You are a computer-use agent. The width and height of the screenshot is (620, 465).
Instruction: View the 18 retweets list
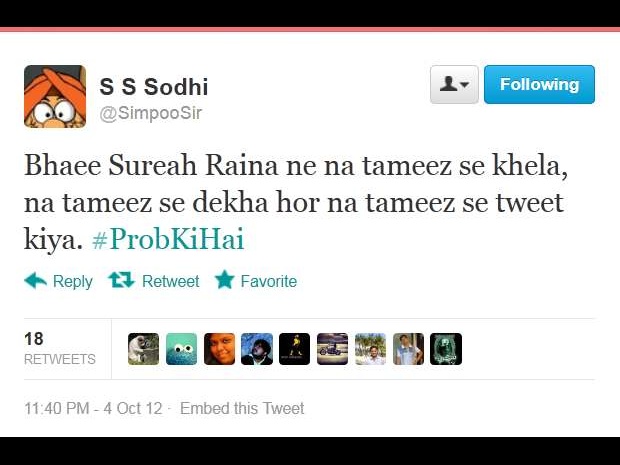click(60, 349)
